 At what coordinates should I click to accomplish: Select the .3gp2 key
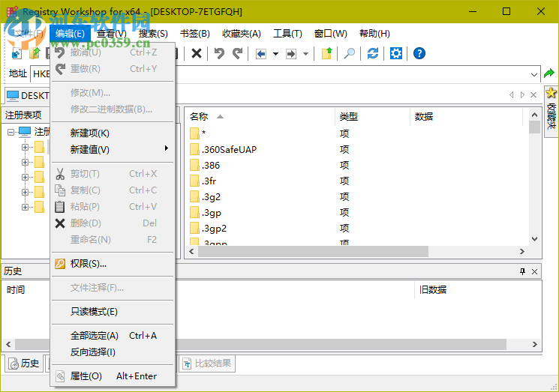(x=208, y=228)
